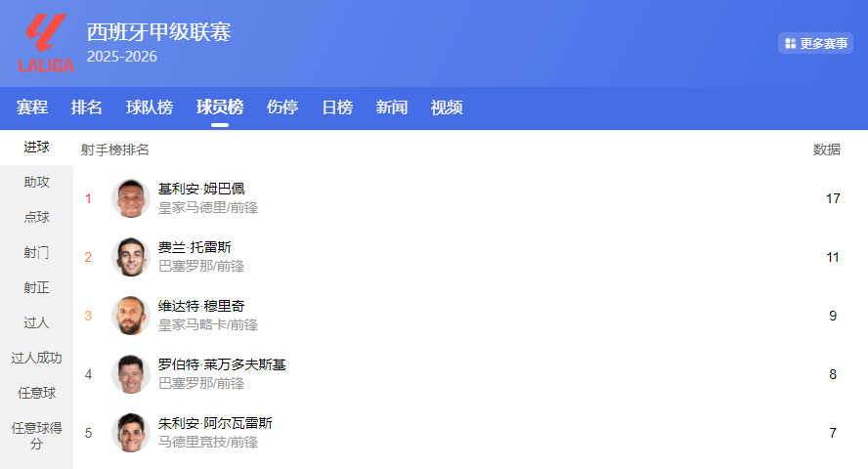Select 射门 in the sidebar
868x469 pixels.
pyautogui.click(x=36, y=253)
